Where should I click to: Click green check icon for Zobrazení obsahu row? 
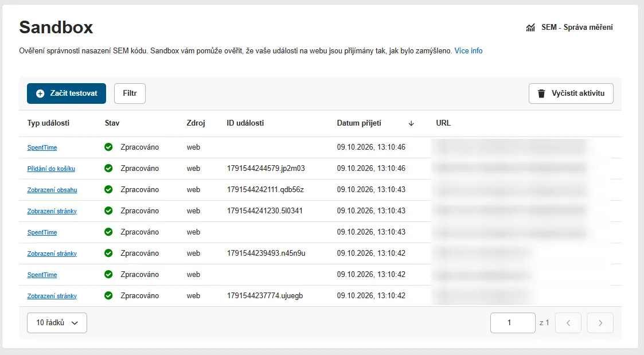[108, 189]
